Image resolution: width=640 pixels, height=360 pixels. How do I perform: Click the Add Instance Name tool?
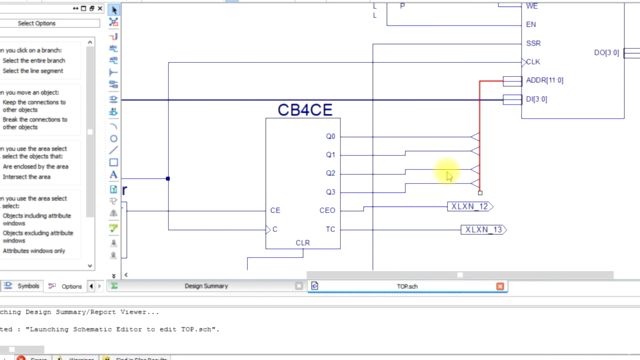(x=114, y=111)
